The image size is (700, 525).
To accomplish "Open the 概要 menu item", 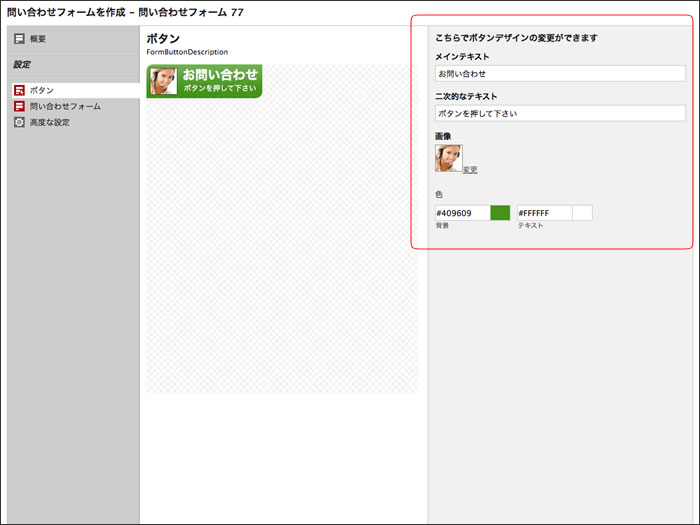I will 38,39.
